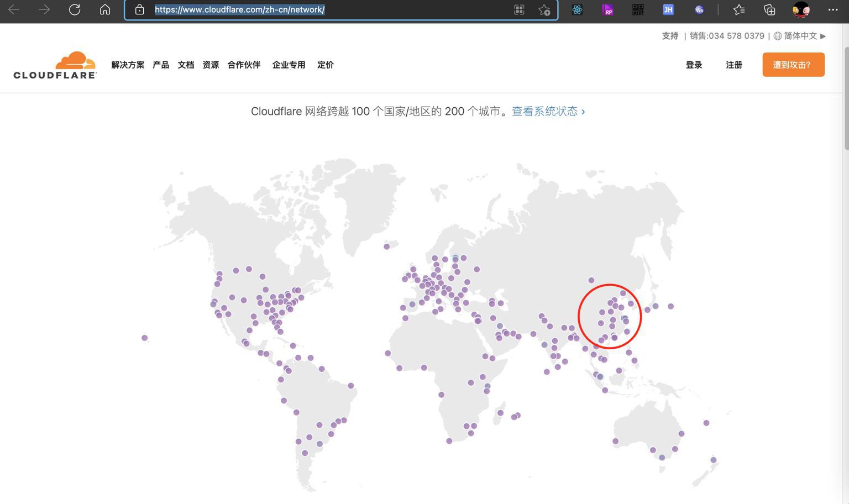Image resolution: width=849 pixels, height=504 pixels.
Task: Open the RP extension icon
Action: [x=607, y=9]
